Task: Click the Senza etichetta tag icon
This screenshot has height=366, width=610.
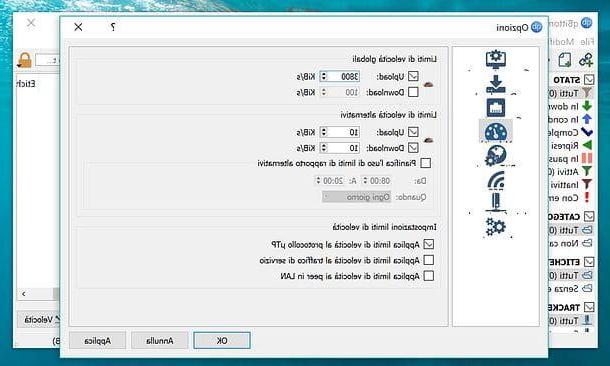Action: coord(587,289)
